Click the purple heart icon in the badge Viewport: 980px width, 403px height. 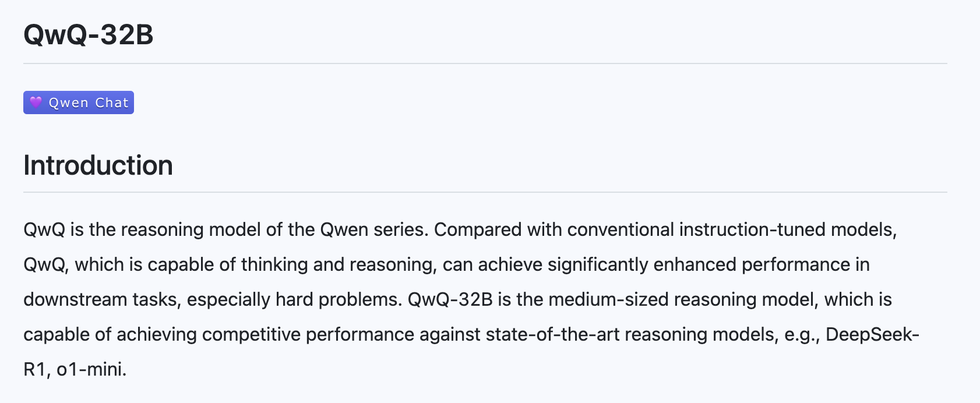coord(36,102)
